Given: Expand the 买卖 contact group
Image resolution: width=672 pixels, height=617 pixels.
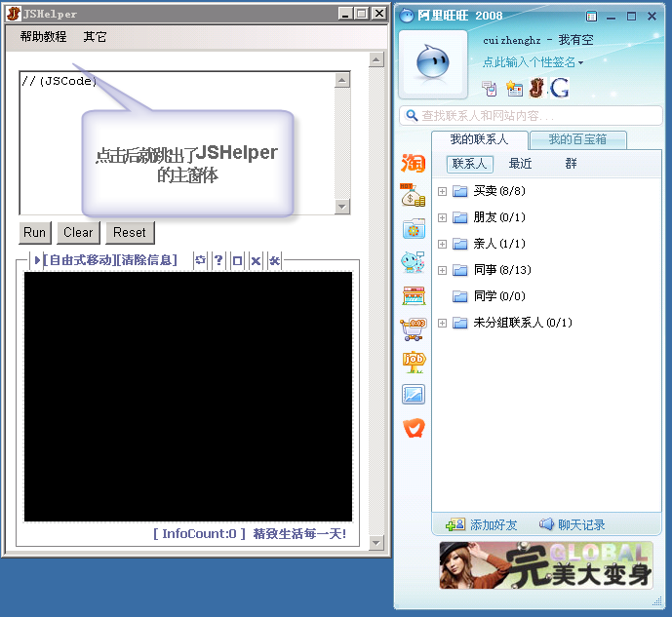Looking at the screenshot, I should (x=442, y=191).
